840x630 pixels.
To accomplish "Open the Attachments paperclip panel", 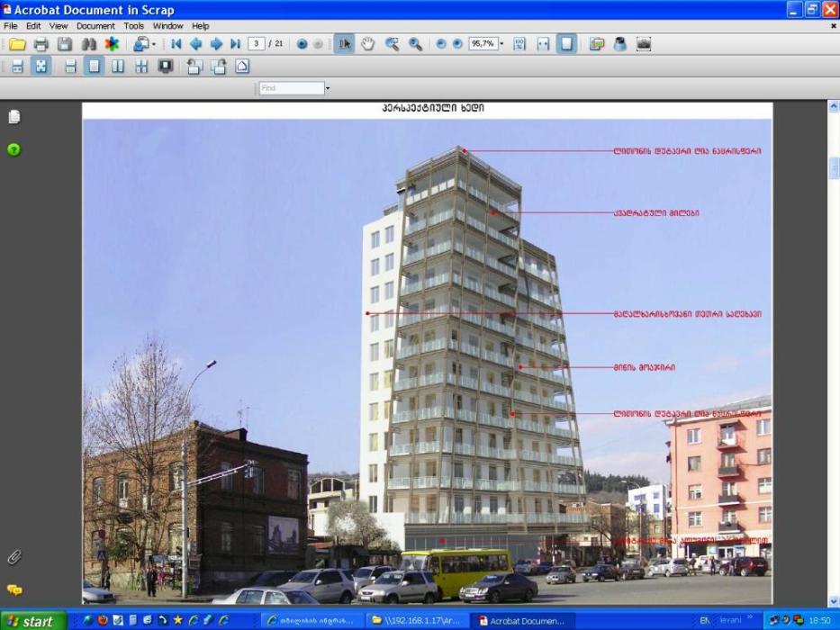I will (x=14, y=557).
